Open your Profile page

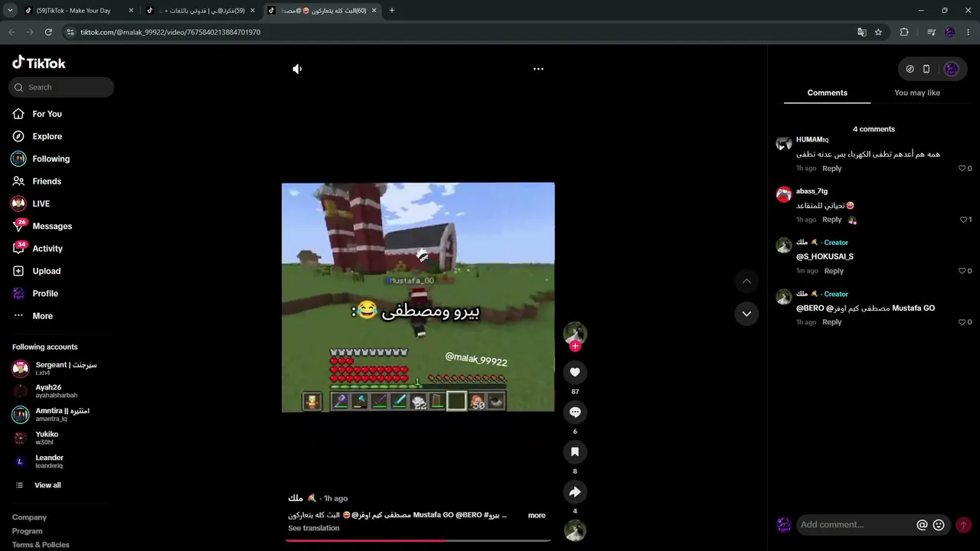44,293
